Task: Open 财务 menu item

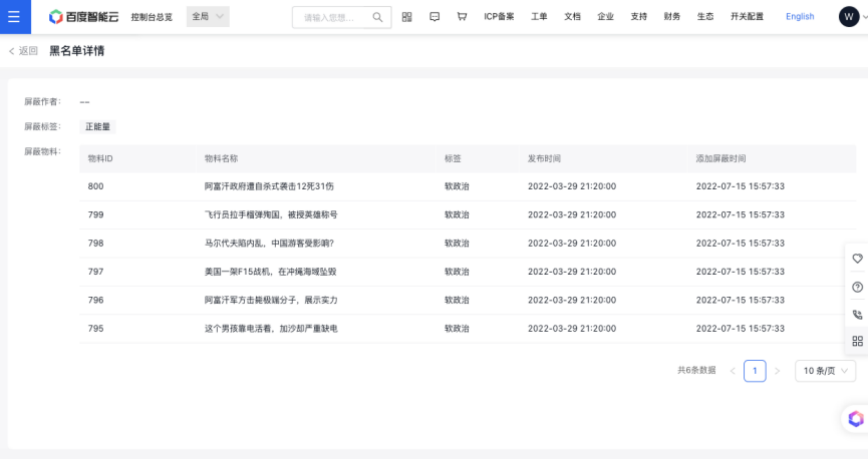Action: click(x=672, y=16)
